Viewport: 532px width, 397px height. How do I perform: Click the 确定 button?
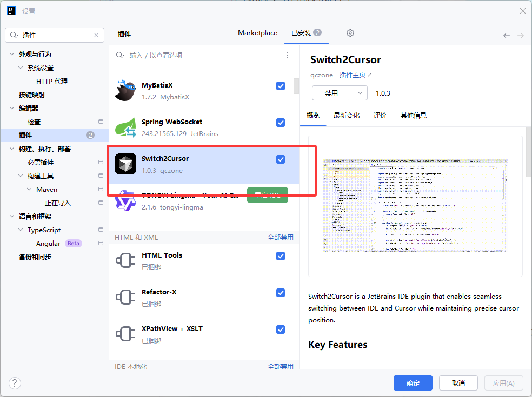tap(413, 383)
